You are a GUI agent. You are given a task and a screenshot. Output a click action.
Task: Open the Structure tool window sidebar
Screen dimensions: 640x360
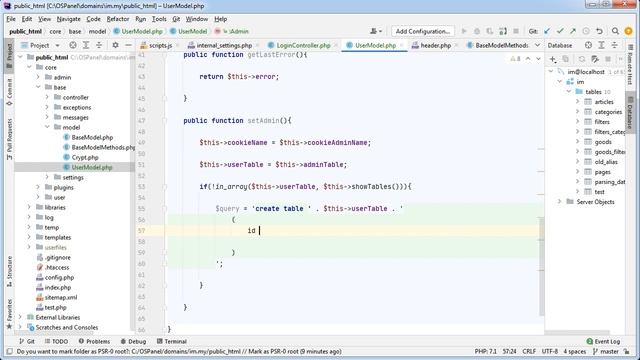tap(9, 271)
